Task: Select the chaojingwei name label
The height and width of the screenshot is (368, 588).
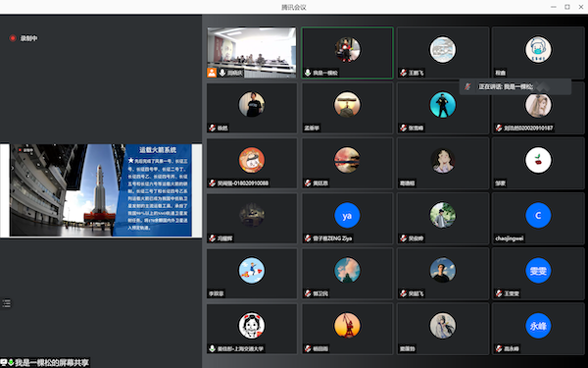Action: tap(510, 238)
